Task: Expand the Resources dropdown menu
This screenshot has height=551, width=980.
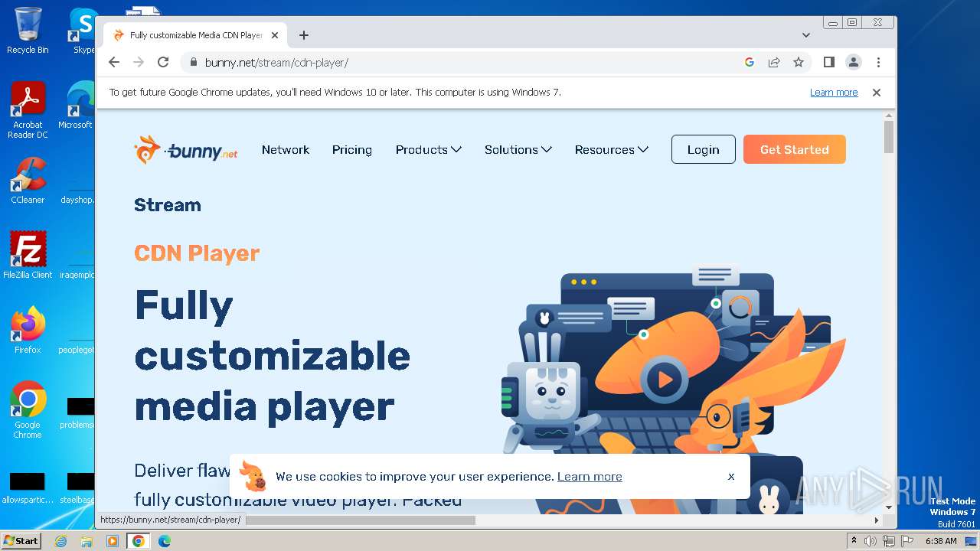Action: coord(612,150)
